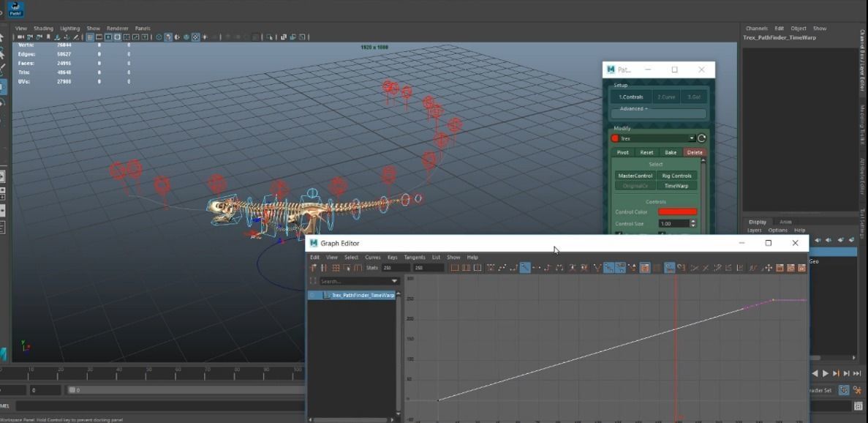The image size is (868, 423).
Task: Toggle the viewport resolution gate icon
Action: pyautogui.click(x=108, y=37)
